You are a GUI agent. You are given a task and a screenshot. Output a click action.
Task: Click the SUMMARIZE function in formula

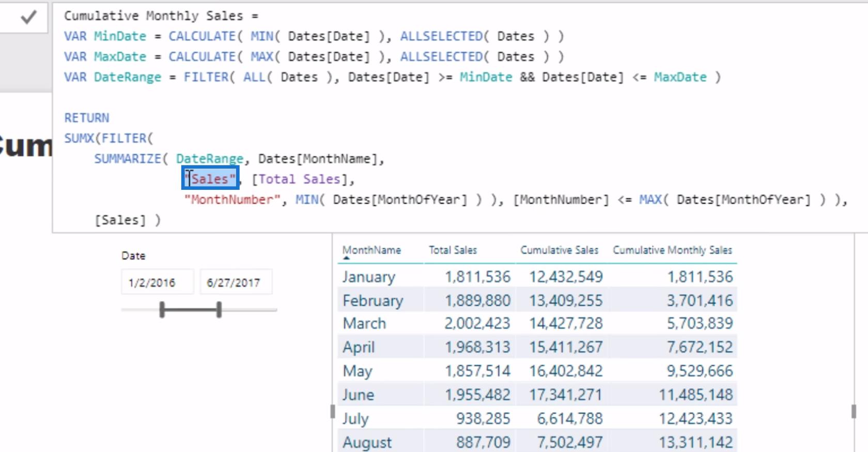[x=128, y=159]
